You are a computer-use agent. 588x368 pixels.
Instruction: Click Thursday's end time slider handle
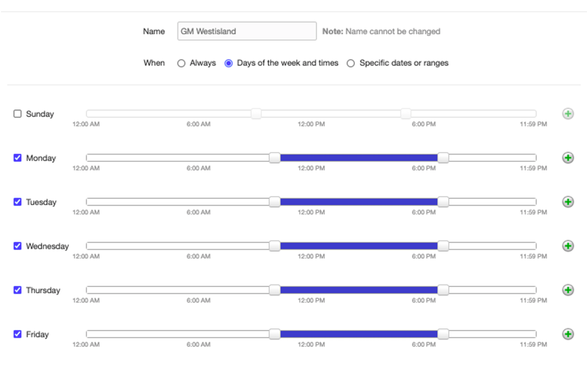coord(443,290)
